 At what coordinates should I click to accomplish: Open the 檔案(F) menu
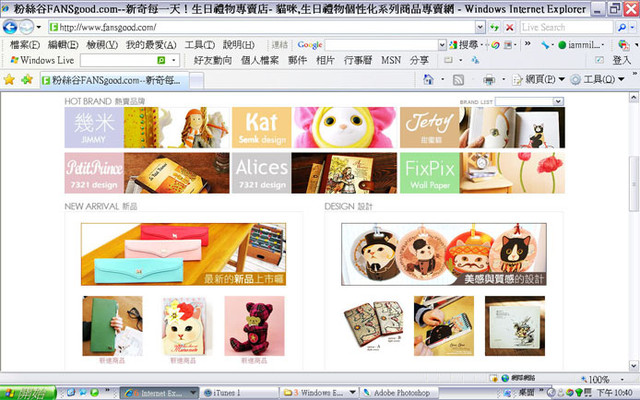click(24, 45)
